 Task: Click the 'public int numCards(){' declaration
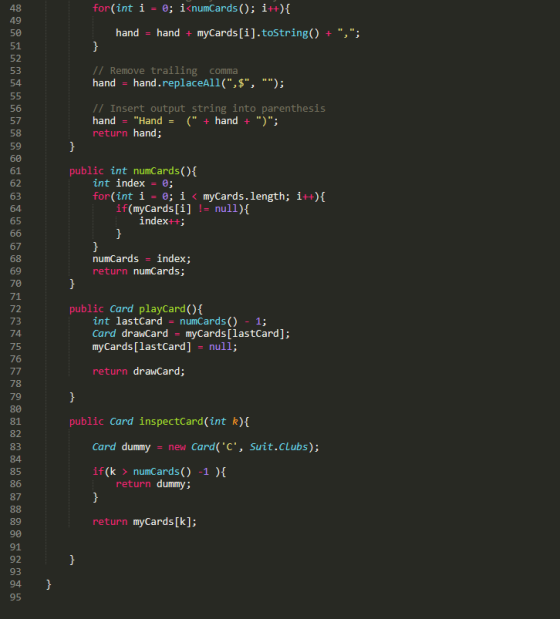[x=133, y=171]
